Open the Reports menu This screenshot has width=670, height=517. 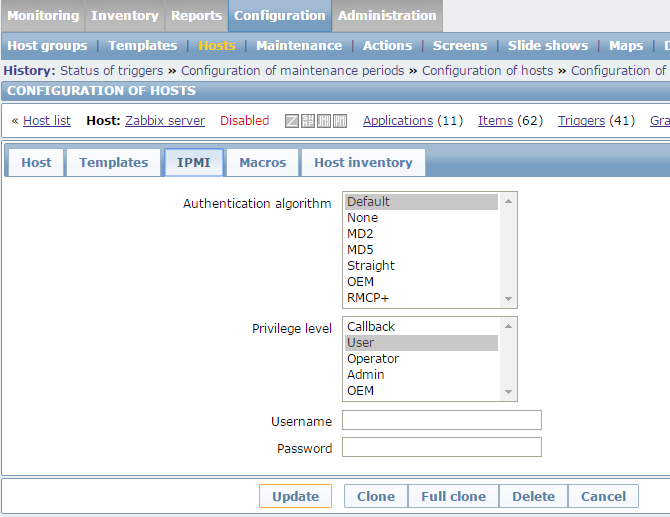[x=197, y=16]
